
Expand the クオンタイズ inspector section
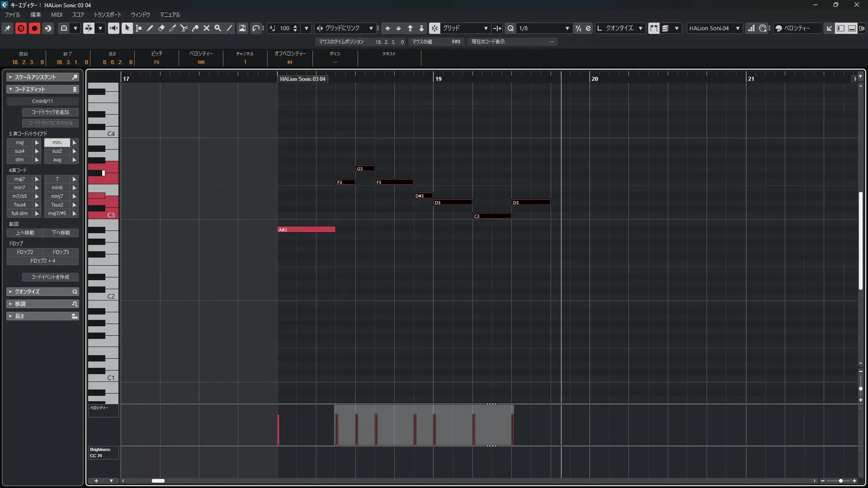tap(27, 292)
